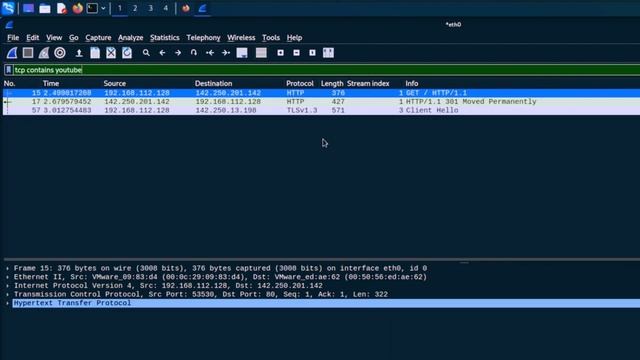Switch to Firefox window in taskbar
This screenshot has height=360, width=640.
[x=186, y=8]
